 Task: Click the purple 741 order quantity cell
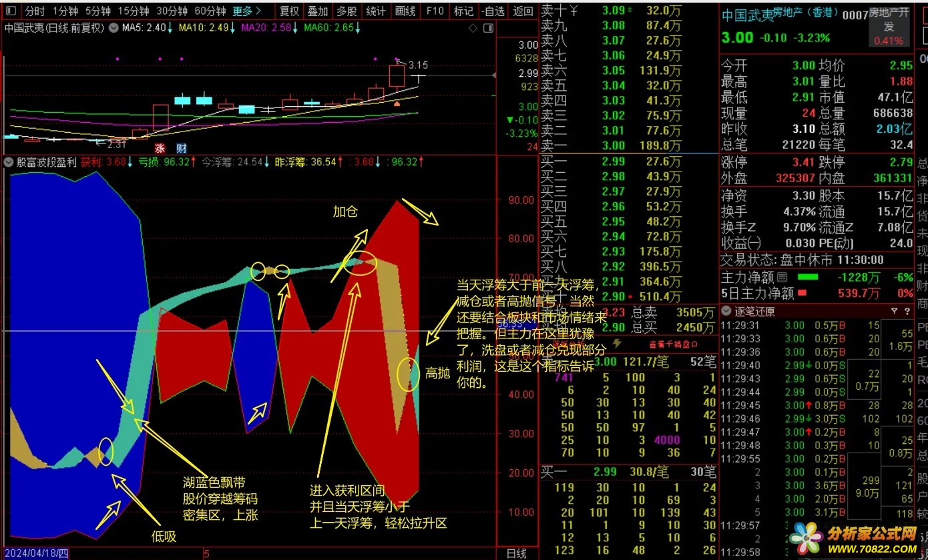coord(563,376)
